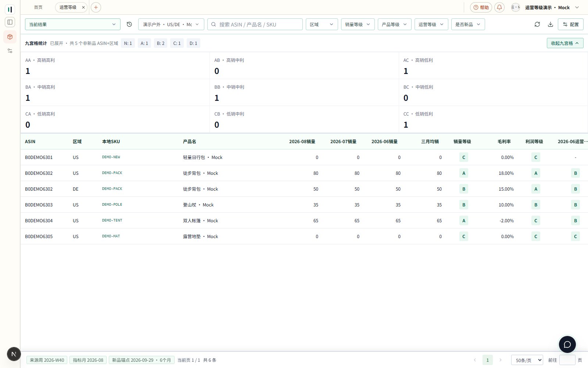588x368 pixels.
Task: Click the B: 2 statistic chip
Action: click(161, 43)
